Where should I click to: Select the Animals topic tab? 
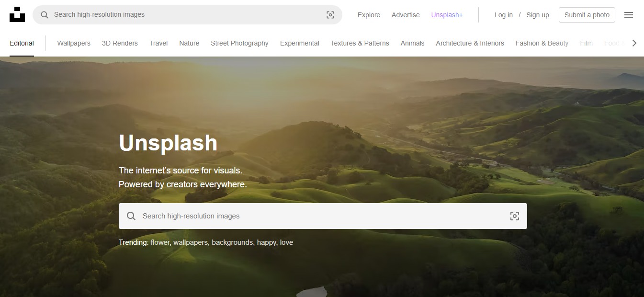pyautogui.click(x=412, y=43)
